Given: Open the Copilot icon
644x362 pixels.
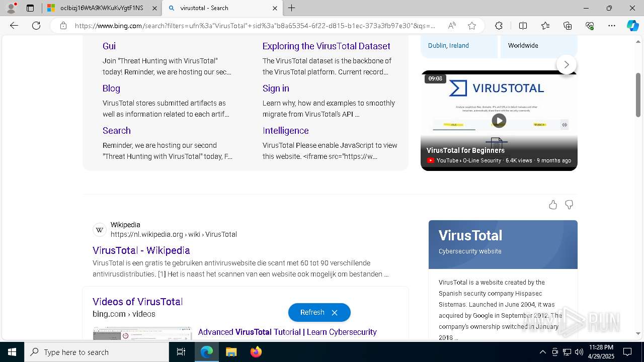Looking at the screenshot, I should (x=632, y=26).
